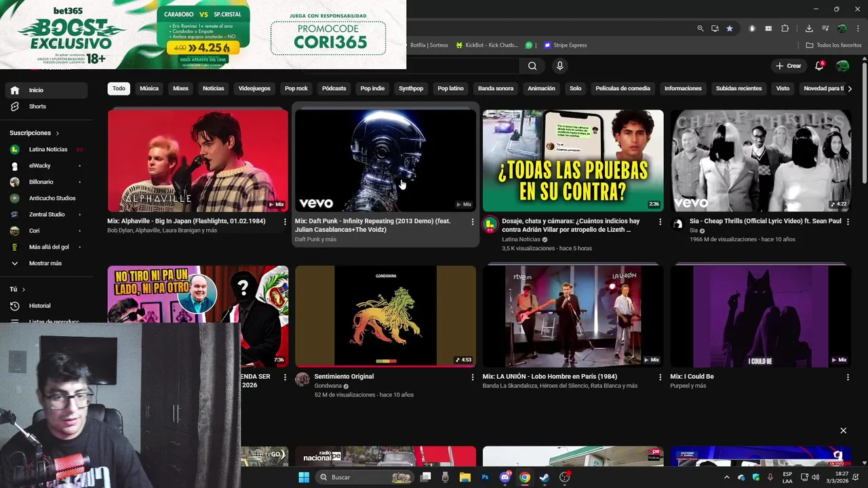Open the taskbar volume speaker icon
This screenshot has height=488, width=868.
coord(814,477)
